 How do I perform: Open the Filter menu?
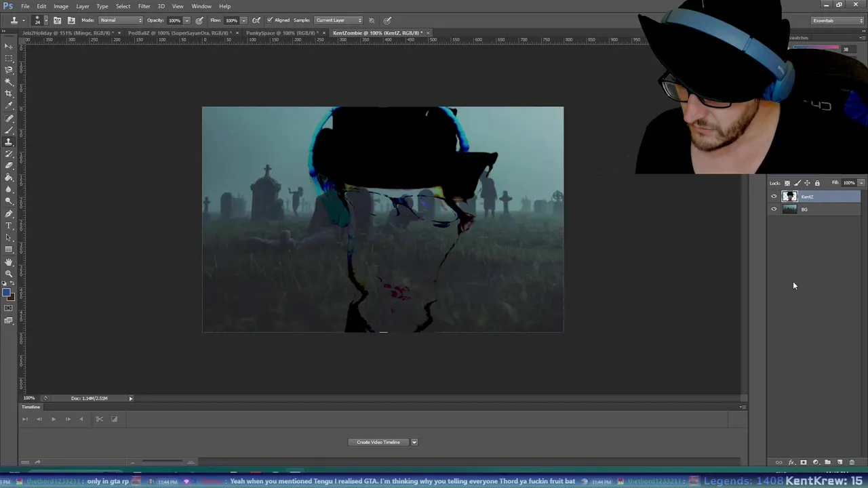pos(144,6)
